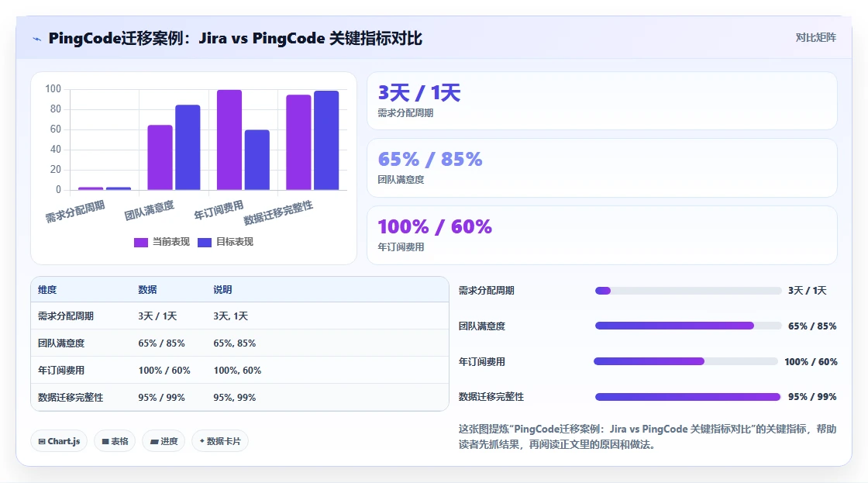
Task: Click the purple 团队满意度 current bar in chart
Action: pyautogui.click(x=160, y=158)
